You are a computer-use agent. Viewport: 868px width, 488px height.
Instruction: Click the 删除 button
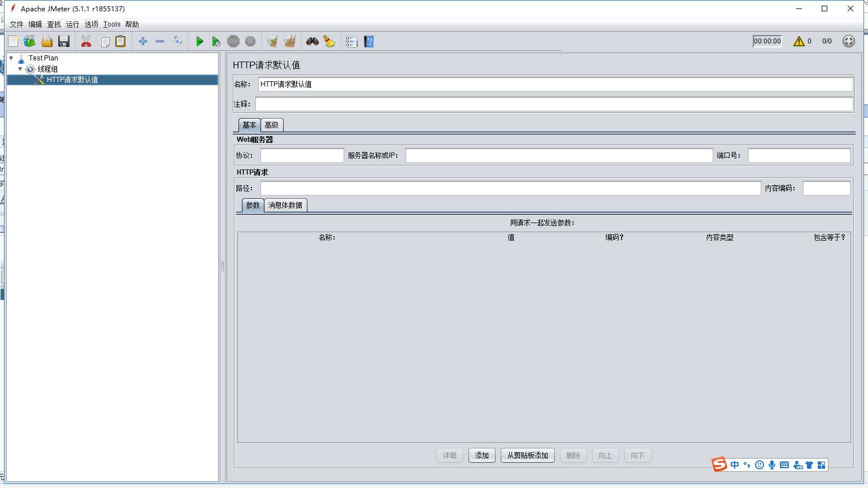[x=573, y=455]
